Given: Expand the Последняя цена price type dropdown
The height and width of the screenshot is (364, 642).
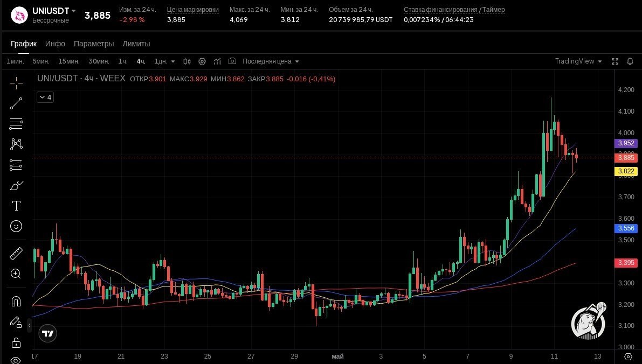Looking at the screenshot, I should [271, 61].
